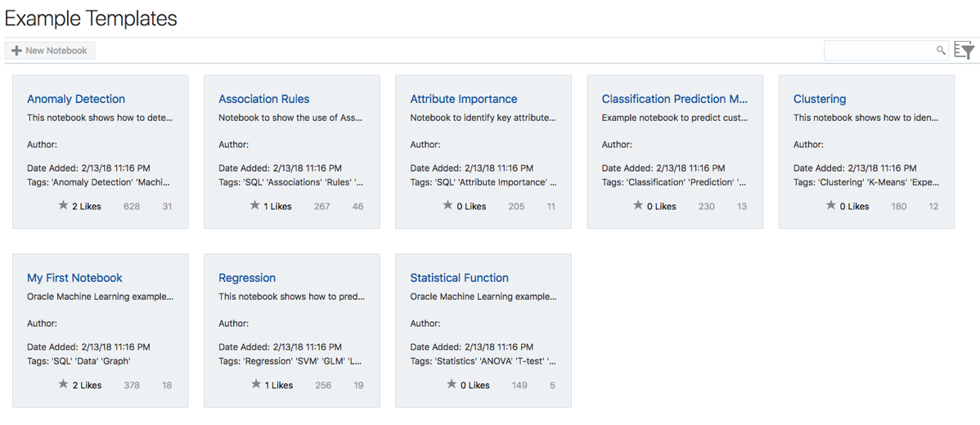Click inside the search input field
Screen dimensions: 980x425
tap(879, 51)
